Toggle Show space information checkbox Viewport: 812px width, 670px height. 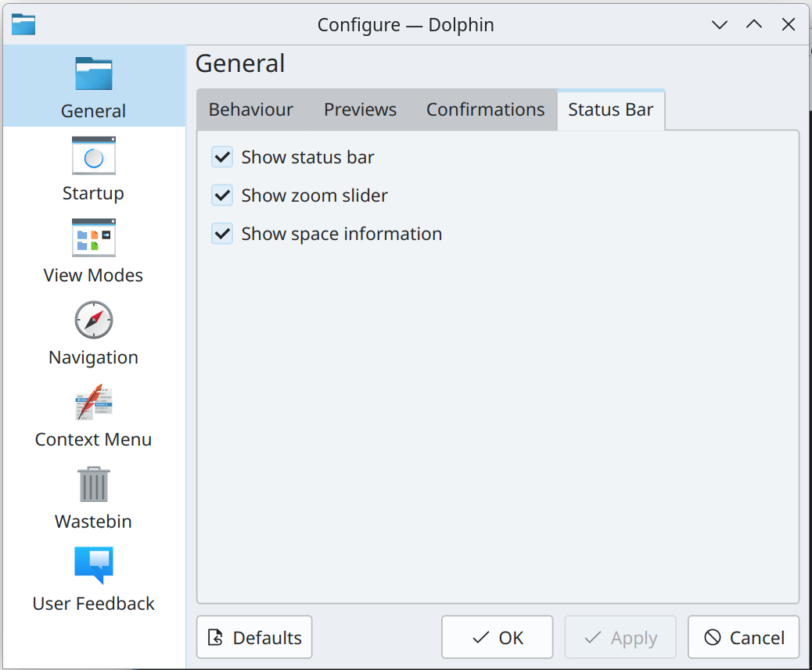point(222,234)
